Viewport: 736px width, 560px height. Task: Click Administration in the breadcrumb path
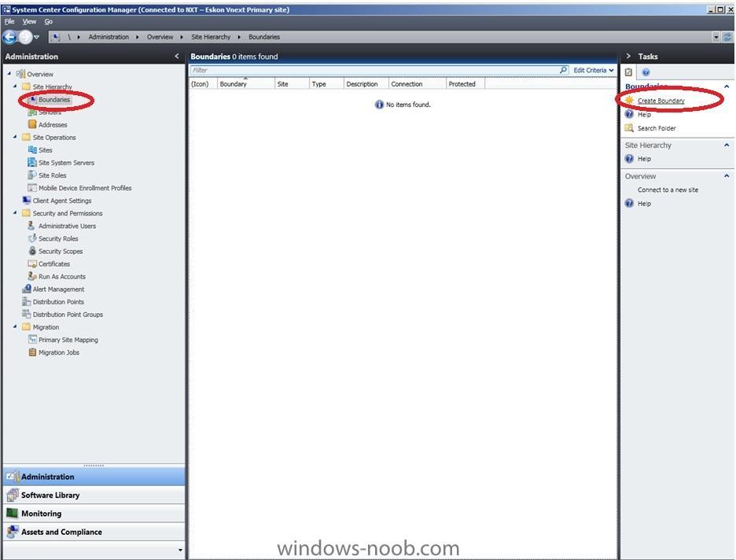click(109, 37)
